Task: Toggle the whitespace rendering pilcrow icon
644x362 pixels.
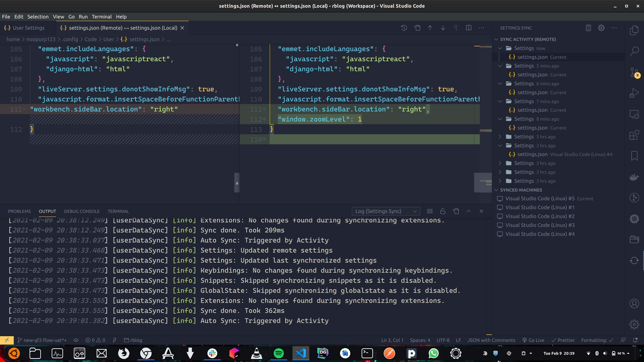Action: coord(455,28)
